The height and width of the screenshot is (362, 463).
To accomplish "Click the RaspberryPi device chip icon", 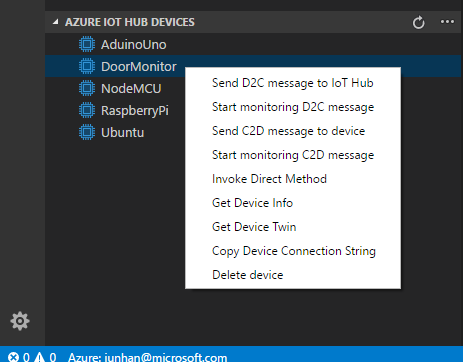I will [87, 110].
